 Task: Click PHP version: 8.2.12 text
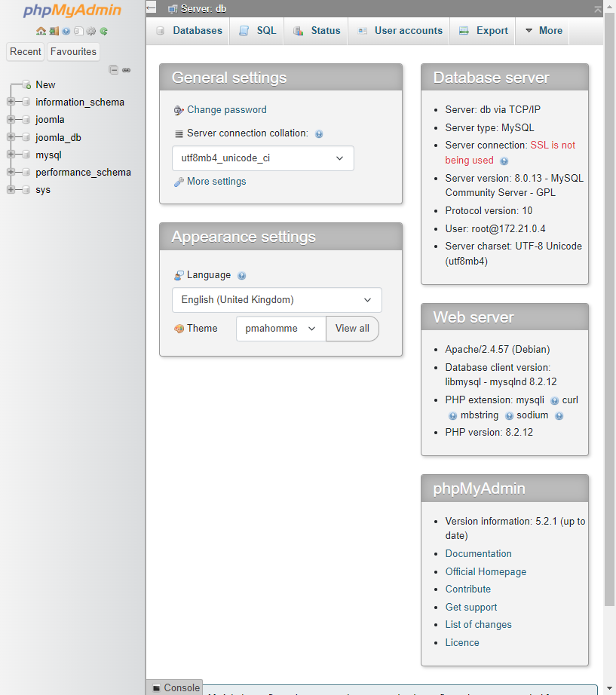tap(489, 432)
